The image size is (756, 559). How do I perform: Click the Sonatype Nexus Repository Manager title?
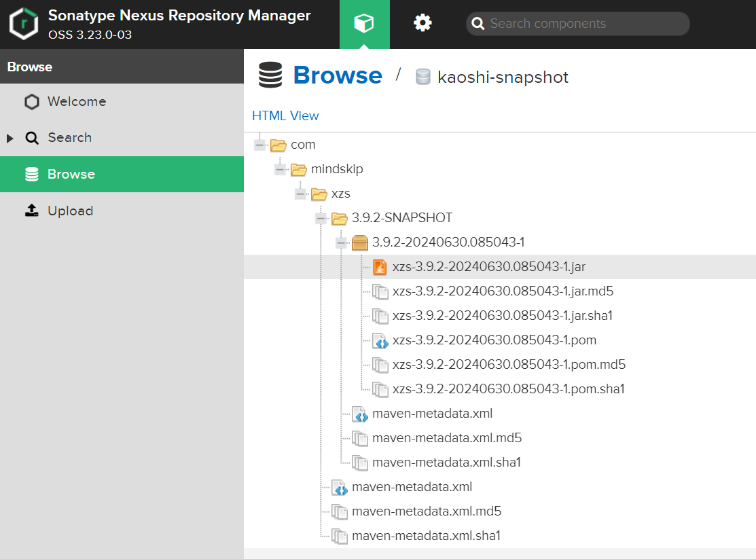click(179, 16)
